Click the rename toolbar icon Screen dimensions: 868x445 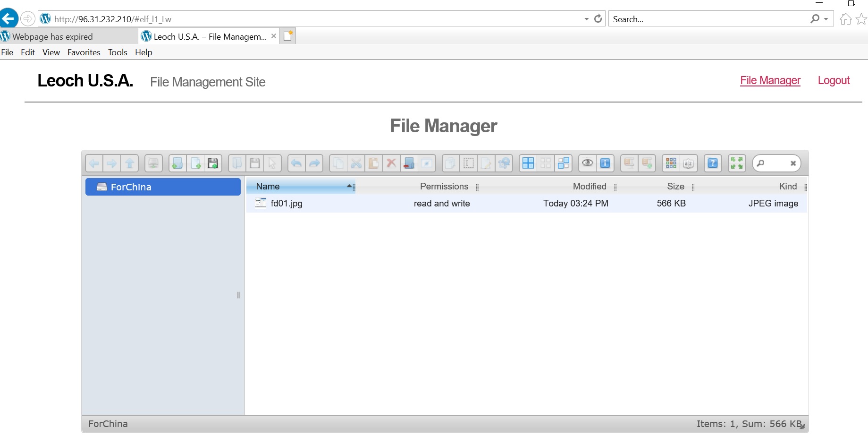point(469,163)
